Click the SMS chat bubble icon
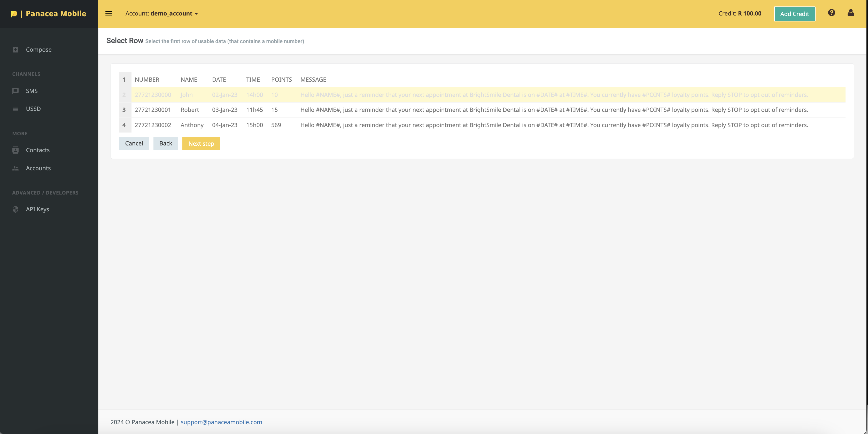 16,91
